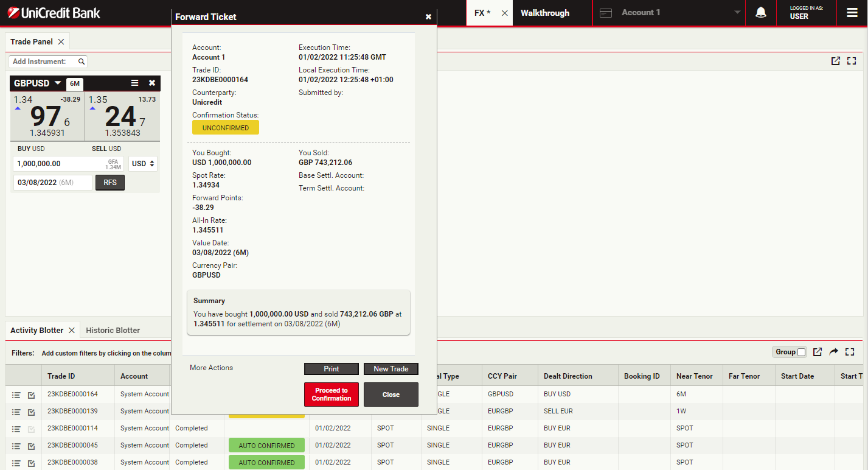Tick the checkmark icon for trade 23KDBE0000139

point(32,412)
